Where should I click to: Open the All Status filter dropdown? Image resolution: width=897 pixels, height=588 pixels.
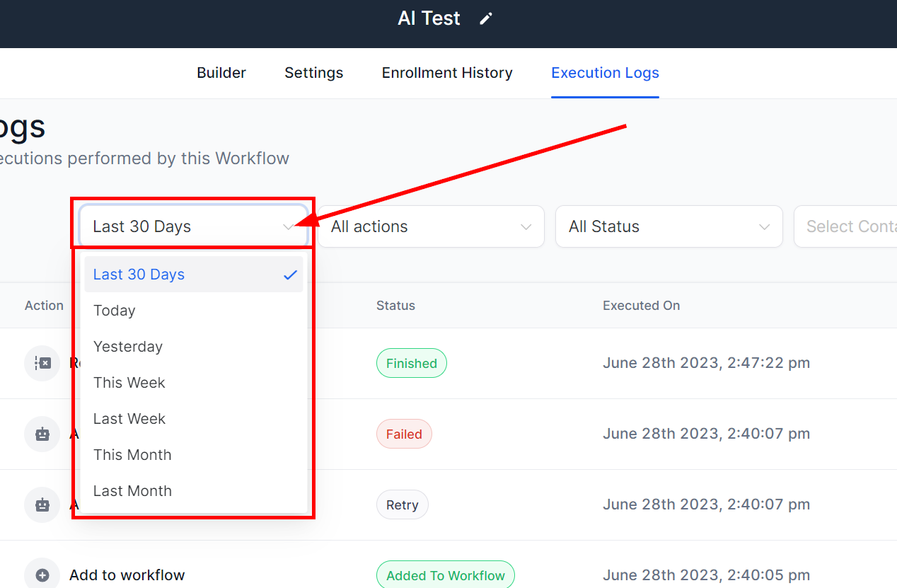click(669, 226)
